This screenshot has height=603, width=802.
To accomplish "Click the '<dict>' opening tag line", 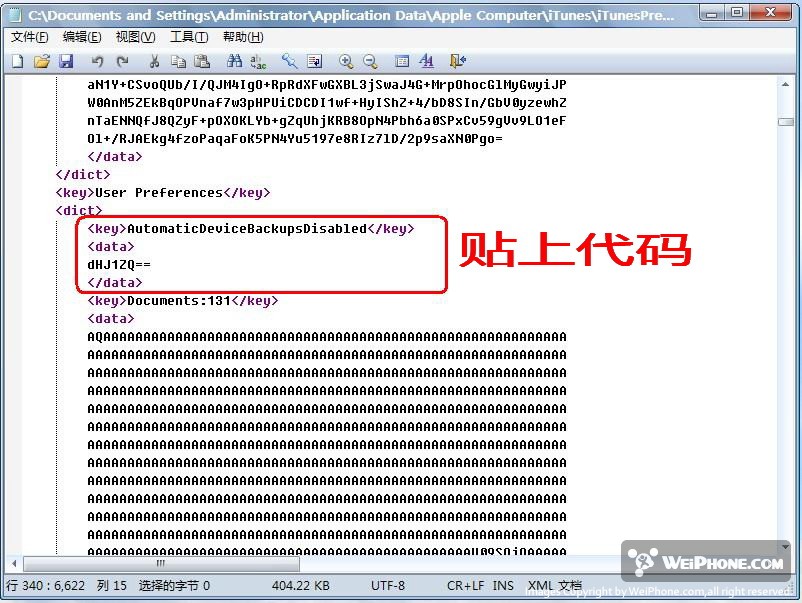I will (79, 211).
